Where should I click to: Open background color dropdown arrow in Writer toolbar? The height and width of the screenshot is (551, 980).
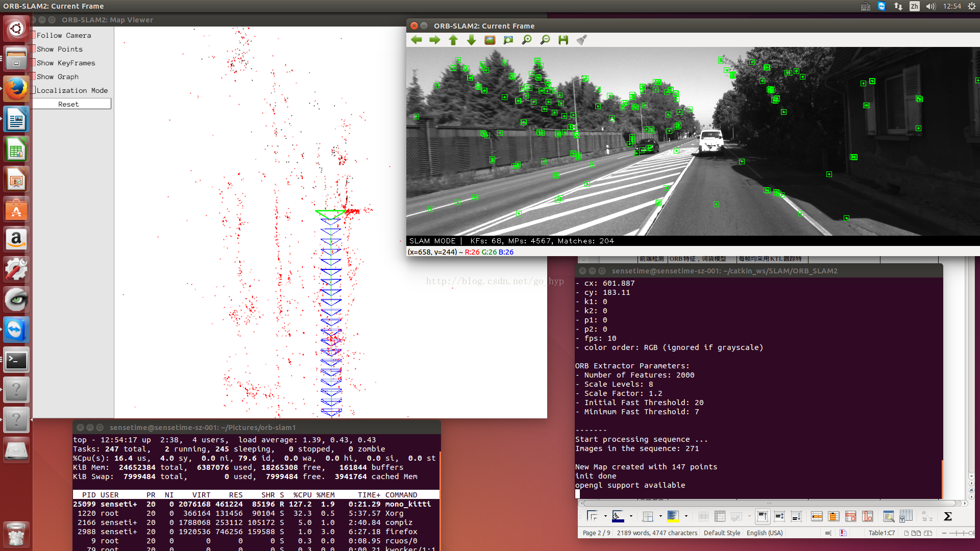[686, 516]
